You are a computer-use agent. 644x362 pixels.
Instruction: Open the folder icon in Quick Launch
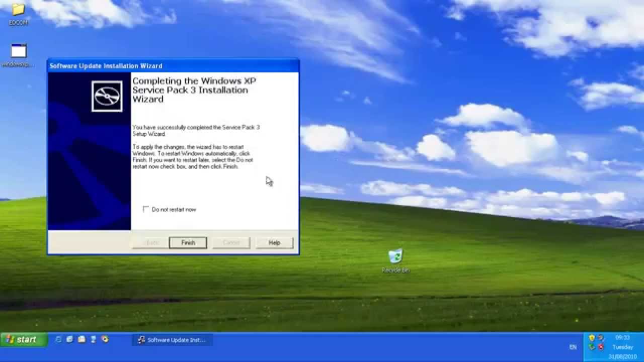(x=82, y=339)
